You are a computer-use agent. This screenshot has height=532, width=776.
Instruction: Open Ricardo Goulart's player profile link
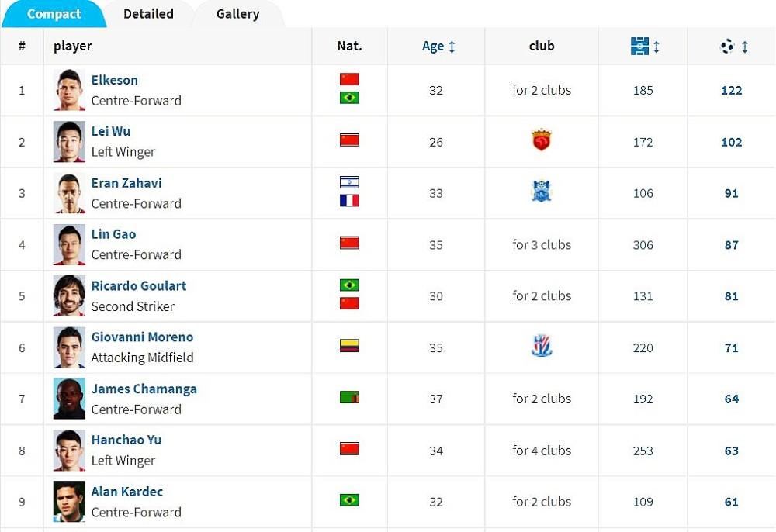tap(139, 286)
